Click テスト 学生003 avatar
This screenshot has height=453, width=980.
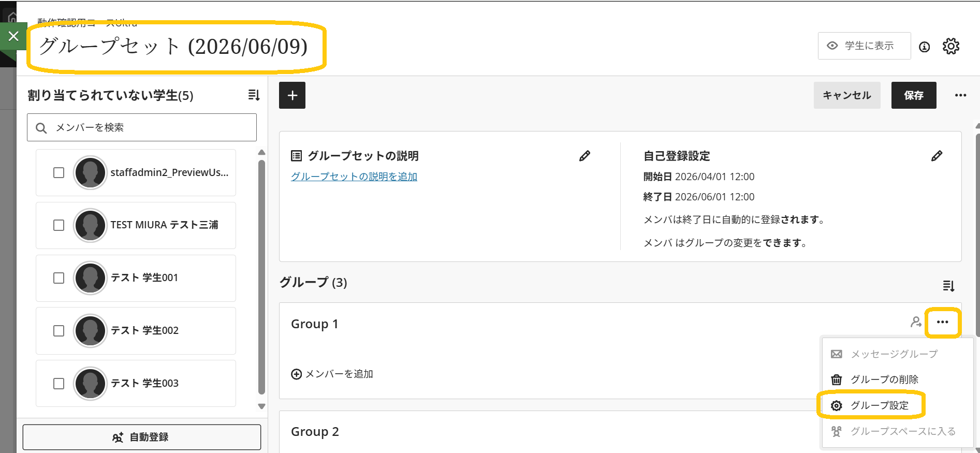coord(90,384)
